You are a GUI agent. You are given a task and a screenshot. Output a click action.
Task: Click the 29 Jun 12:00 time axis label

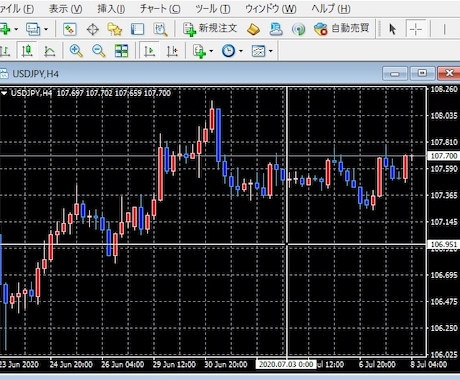pos(174,364)
